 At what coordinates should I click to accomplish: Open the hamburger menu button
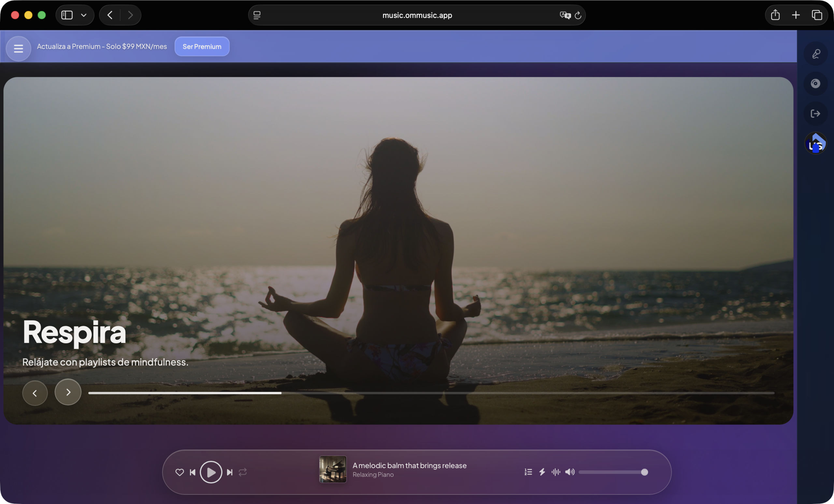(x=18, y=49)
